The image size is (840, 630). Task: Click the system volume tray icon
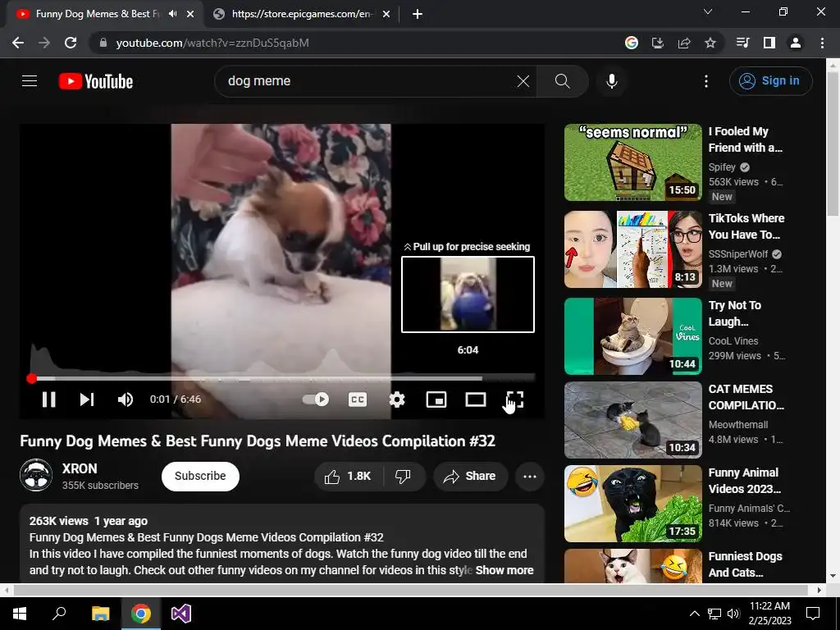733,614
